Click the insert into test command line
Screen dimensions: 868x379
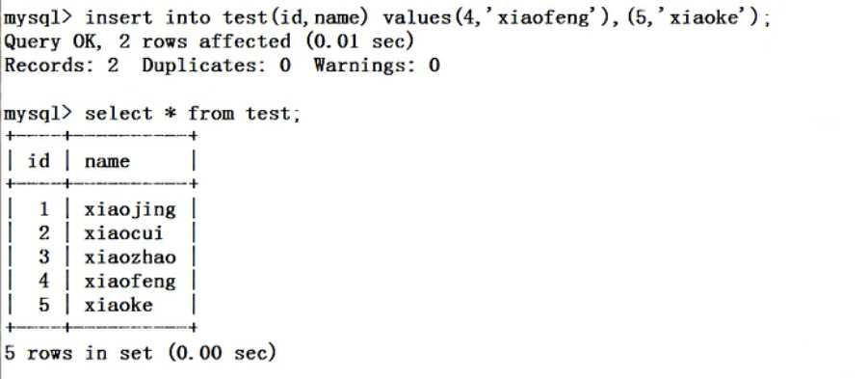coord(387,17)
